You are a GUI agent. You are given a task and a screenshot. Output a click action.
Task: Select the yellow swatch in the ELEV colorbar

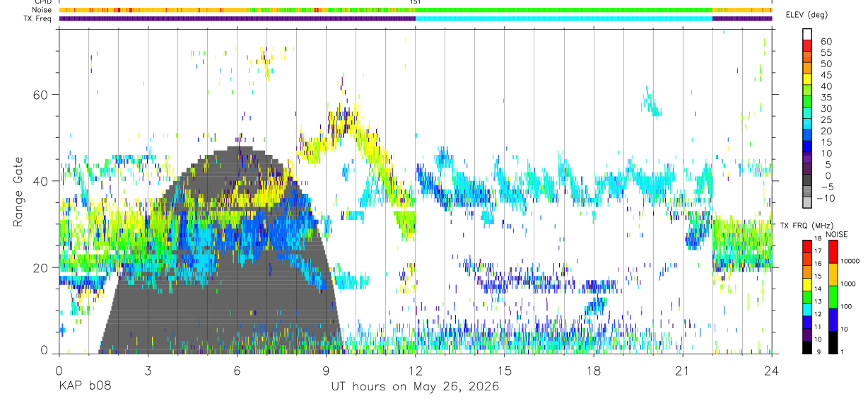tap(808, 80)
